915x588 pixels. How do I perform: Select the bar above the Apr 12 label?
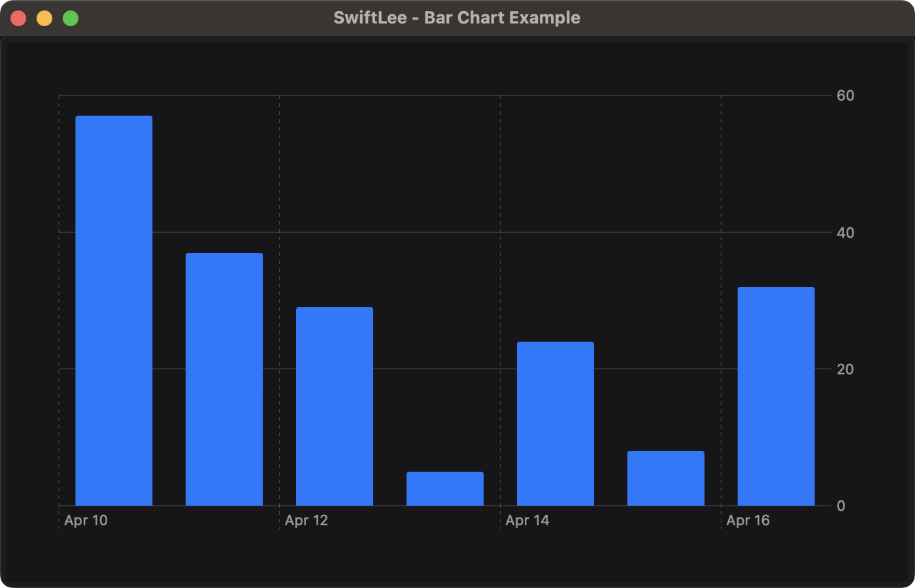tap(335, 405)
